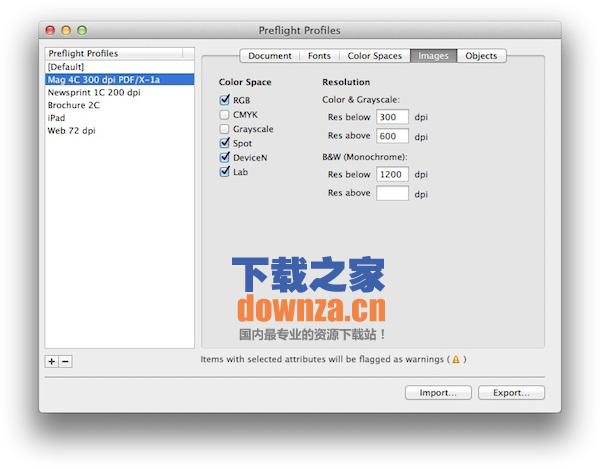Select Newsprint 1C 200 dpi profile
600x469 pixels.
119,93
